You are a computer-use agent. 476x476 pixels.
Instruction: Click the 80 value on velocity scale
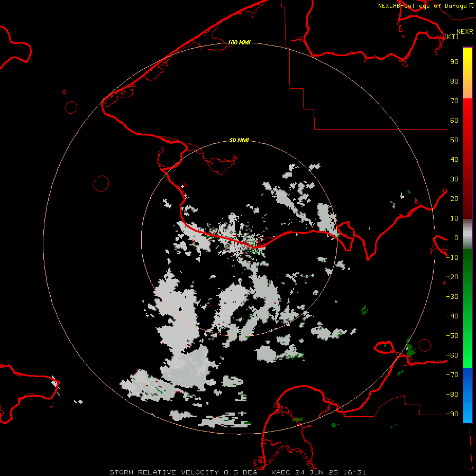[x=454, y=81]
